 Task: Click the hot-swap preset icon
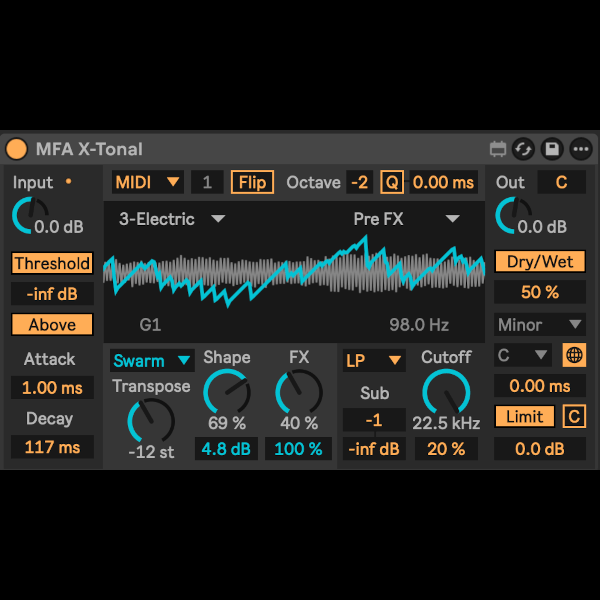[x=523, y=149]
